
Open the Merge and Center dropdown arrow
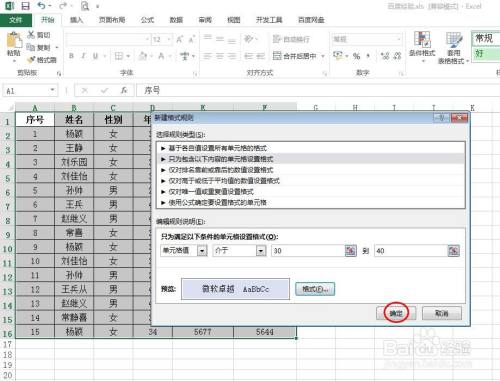click(x=323, y=56)
